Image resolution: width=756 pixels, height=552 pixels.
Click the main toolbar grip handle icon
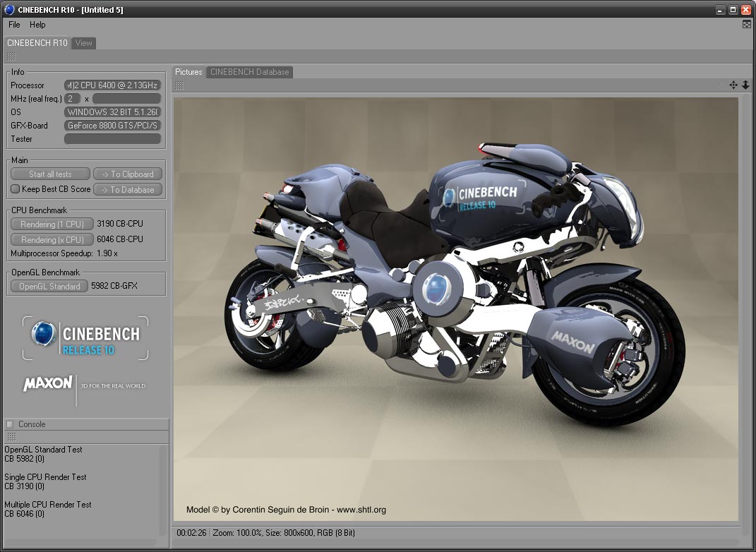pos(11,56)
